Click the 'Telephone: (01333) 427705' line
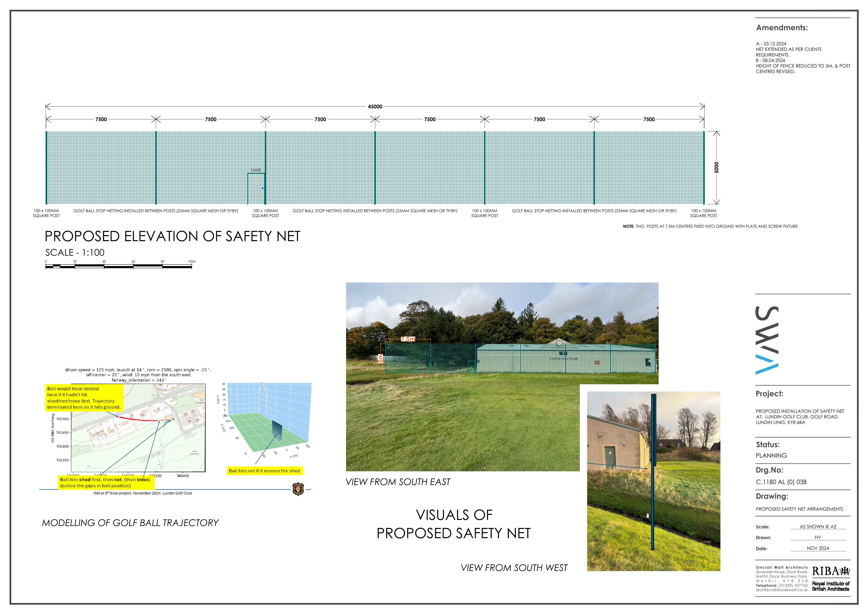 click(782, 585)
